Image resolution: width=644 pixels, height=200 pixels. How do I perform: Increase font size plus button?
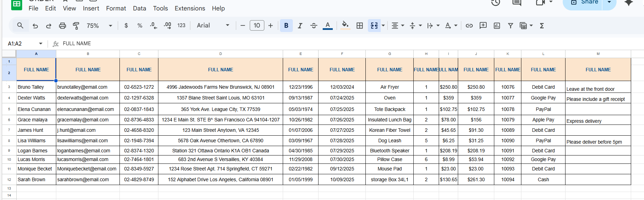pos(271,25)
